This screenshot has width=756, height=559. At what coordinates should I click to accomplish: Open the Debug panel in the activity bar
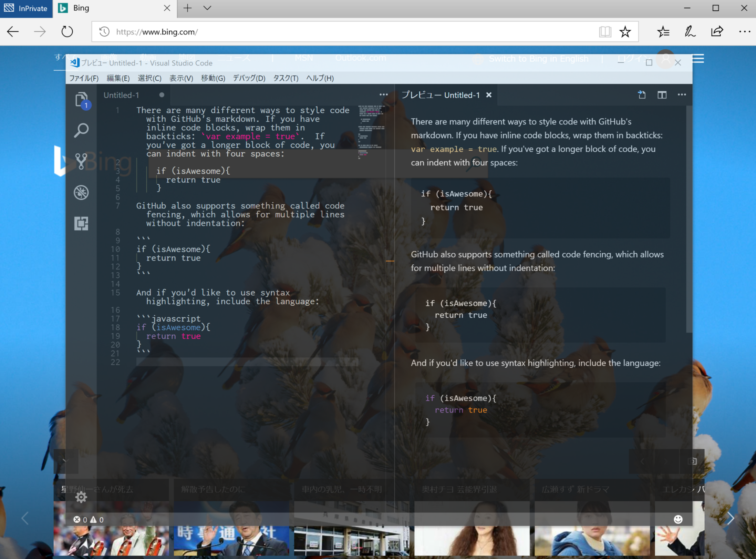pyautogui.click(x=81, y=192)
